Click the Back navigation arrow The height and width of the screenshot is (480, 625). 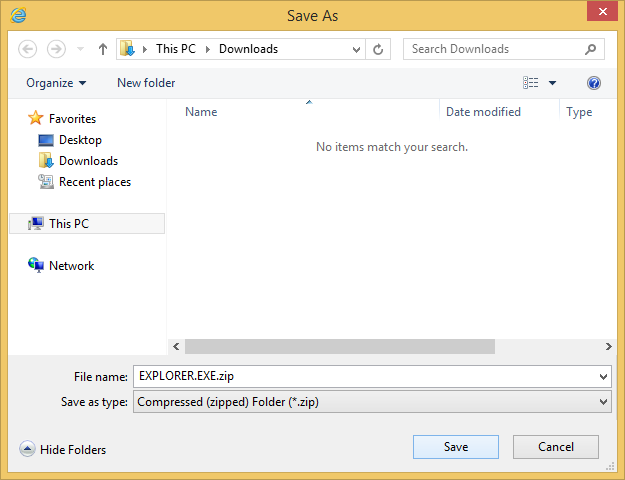[x=28, y=49]
